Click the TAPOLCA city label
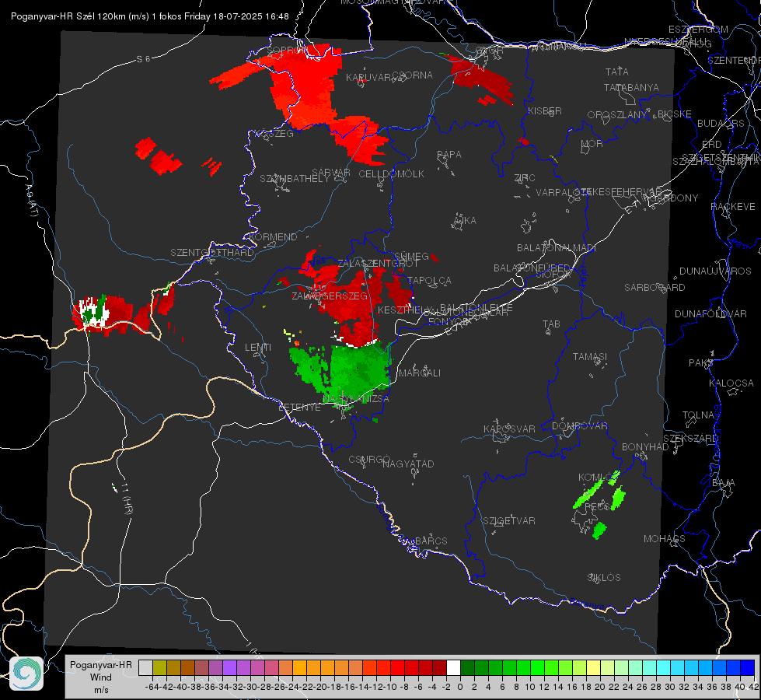This screenshot has width=761, height=700. point(429,281)
